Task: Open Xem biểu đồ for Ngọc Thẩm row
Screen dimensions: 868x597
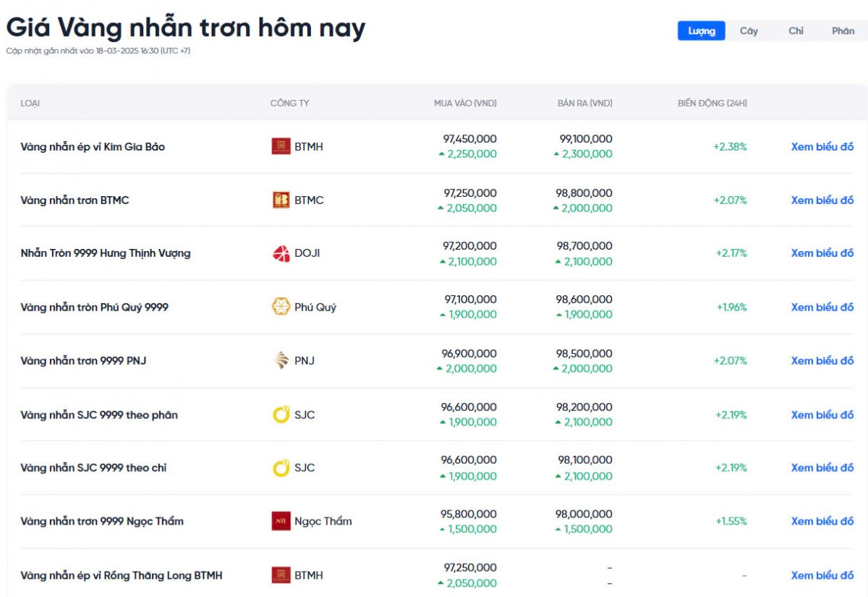Action: coord(822,520)
